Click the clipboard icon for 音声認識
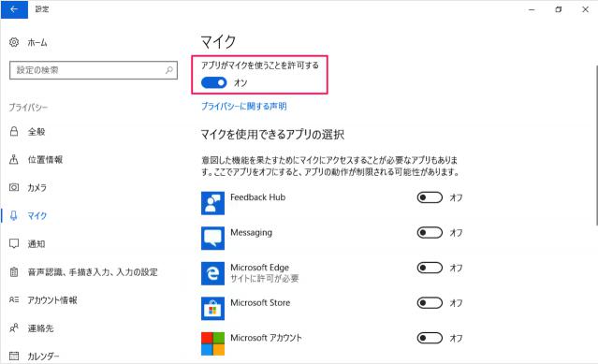The width and height of the screenshot is (598, 364). tap(14, 271)
